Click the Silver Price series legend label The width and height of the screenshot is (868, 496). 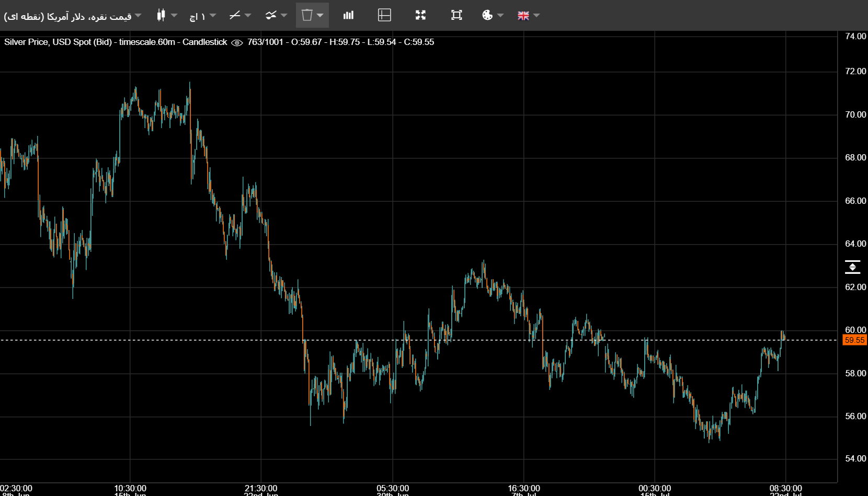(x=116, y=42)
